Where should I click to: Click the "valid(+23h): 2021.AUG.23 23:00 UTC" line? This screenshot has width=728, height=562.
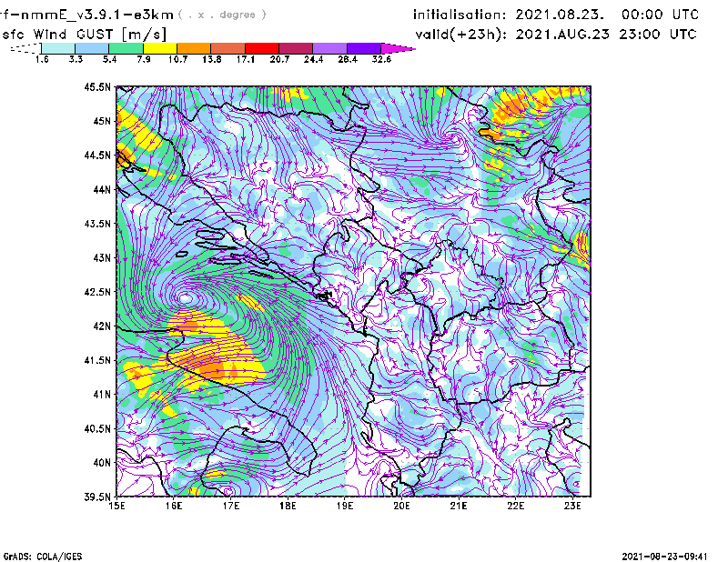point(556,35)
